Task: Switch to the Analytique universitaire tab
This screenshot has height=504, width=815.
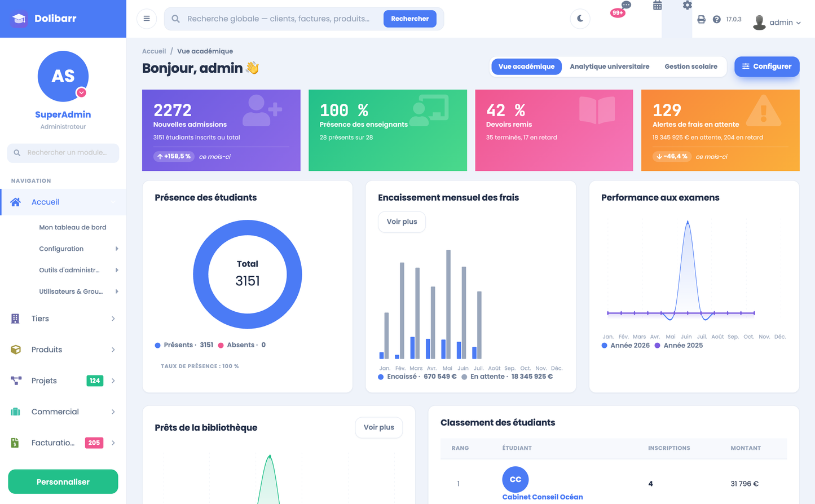Action: pos(610,67)
